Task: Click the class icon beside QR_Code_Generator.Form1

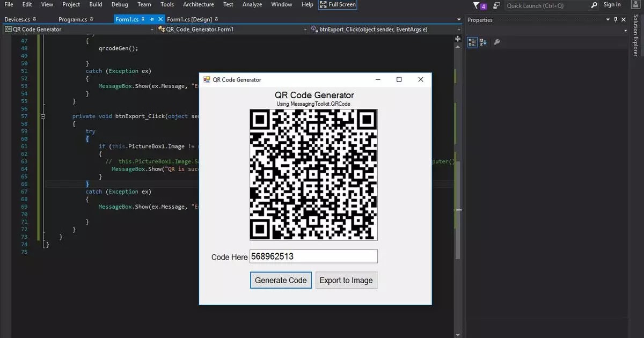Action: pyautogui.click(x=163, y=30)
